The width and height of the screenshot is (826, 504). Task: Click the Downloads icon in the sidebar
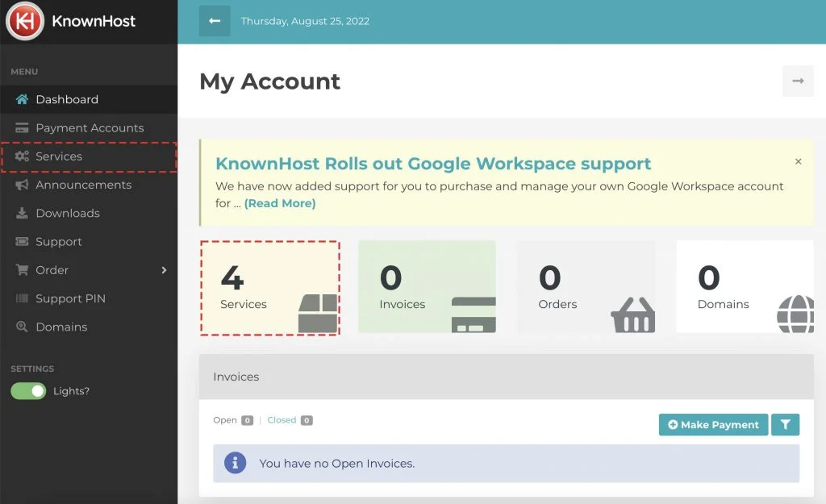coord(22,213)
